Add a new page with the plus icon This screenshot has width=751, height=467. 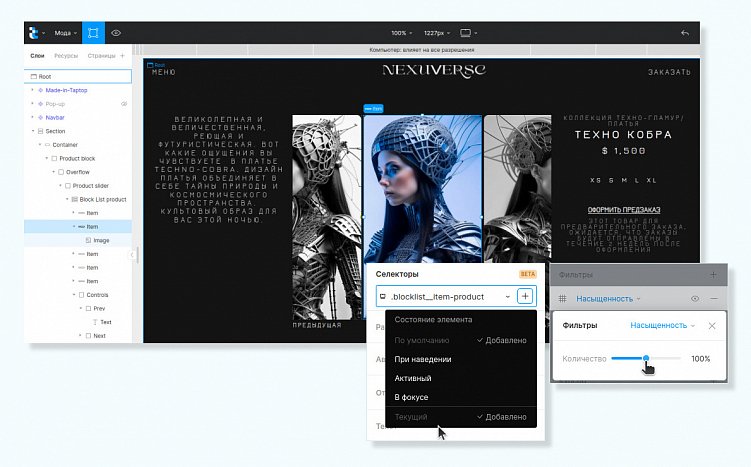click(123, 56)
